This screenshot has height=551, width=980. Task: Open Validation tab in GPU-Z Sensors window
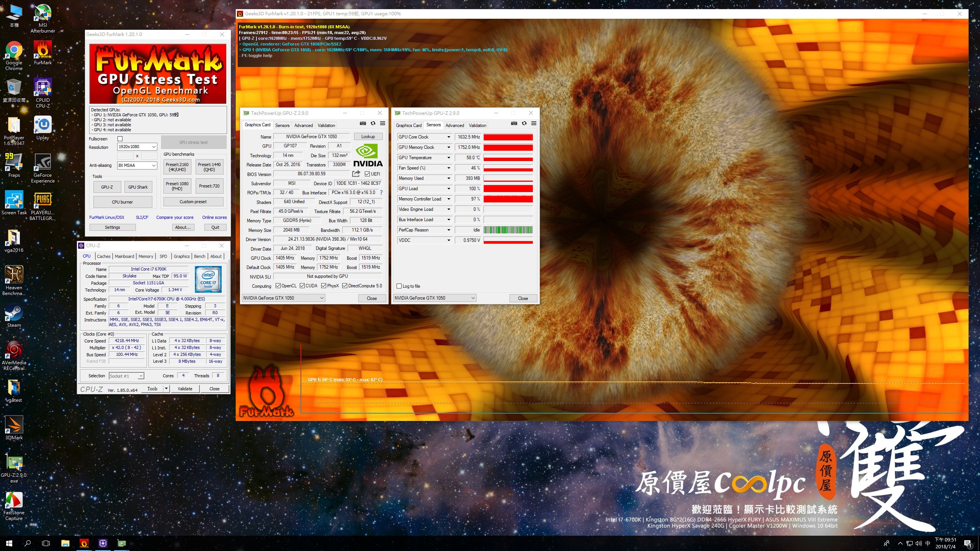coord(477,126)
